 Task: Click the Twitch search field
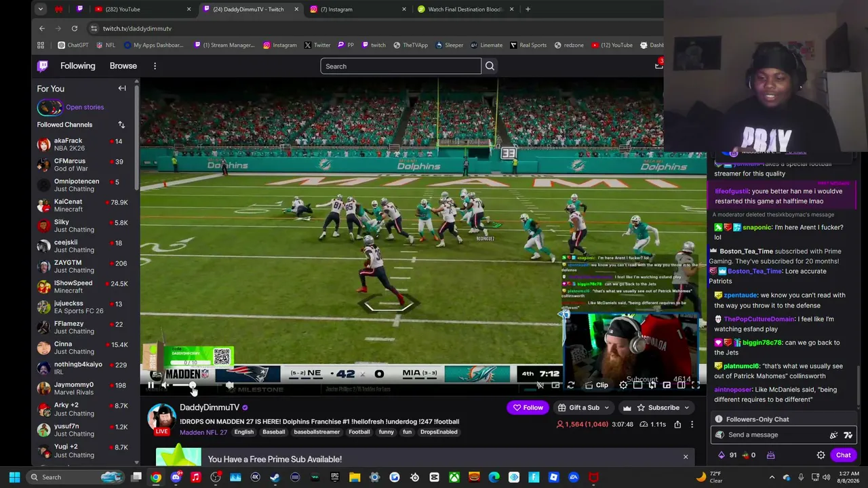coord(401,66)
